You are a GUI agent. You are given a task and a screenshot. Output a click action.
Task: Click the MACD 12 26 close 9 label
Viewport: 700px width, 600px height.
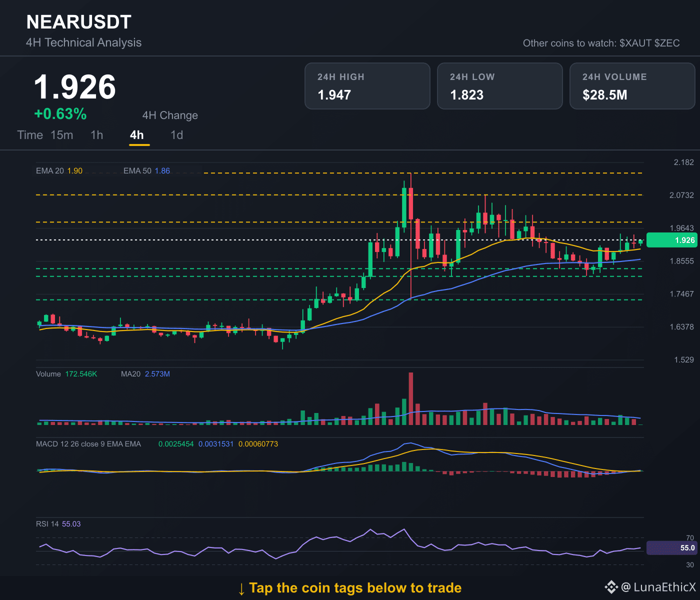click(88, 444)
